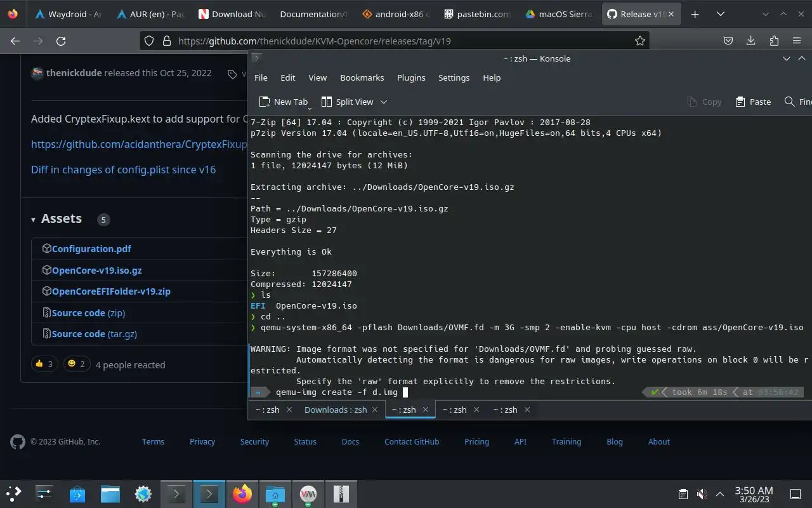Download Configuration.pdf asset

pos(91,249)
